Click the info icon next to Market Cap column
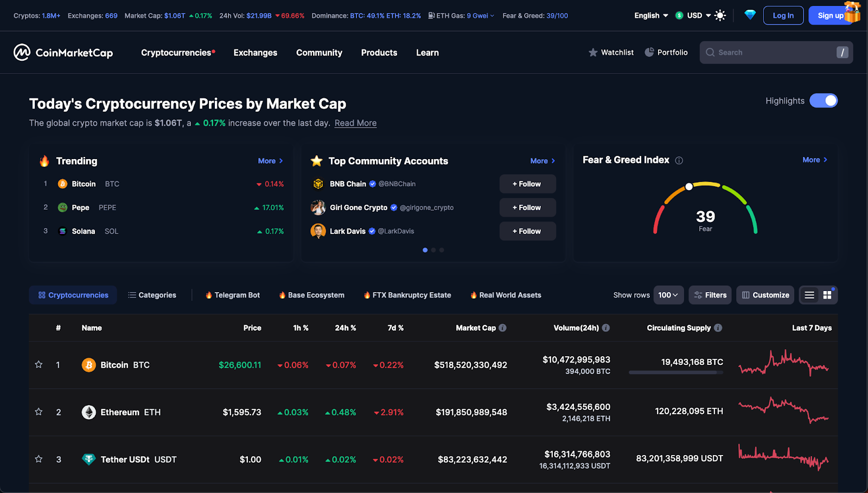This screenshot has height=493, width=868. [502, 328]
